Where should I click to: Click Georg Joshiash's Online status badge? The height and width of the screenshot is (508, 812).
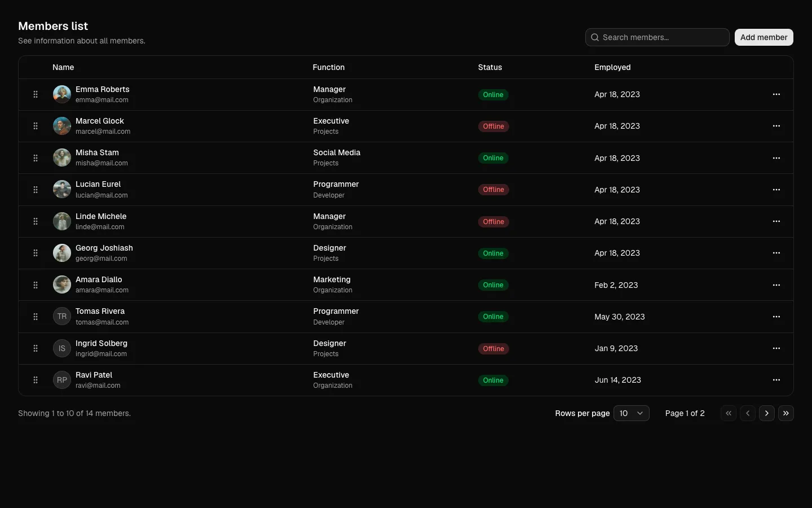(493, 253)
